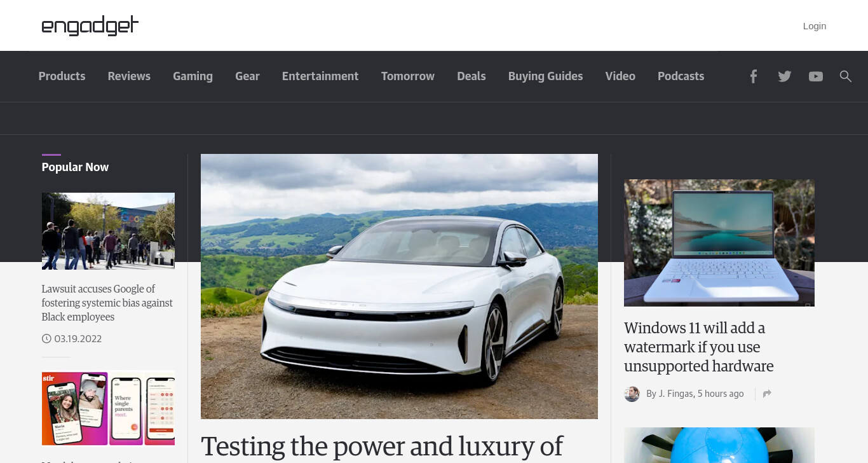Click the clock icon beside 03.19.2022
868x463 pixels.
(46, 339)
